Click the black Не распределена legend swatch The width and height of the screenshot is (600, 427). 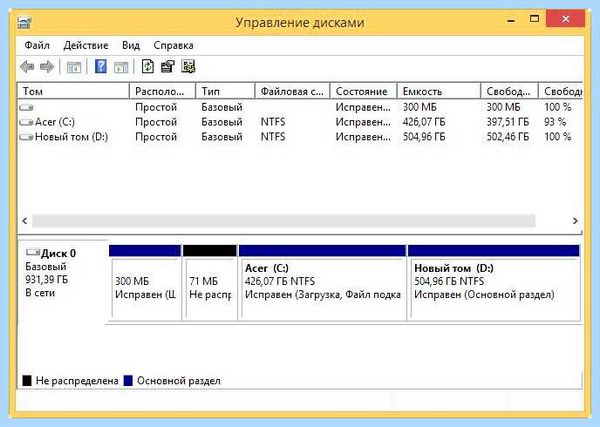27,381
